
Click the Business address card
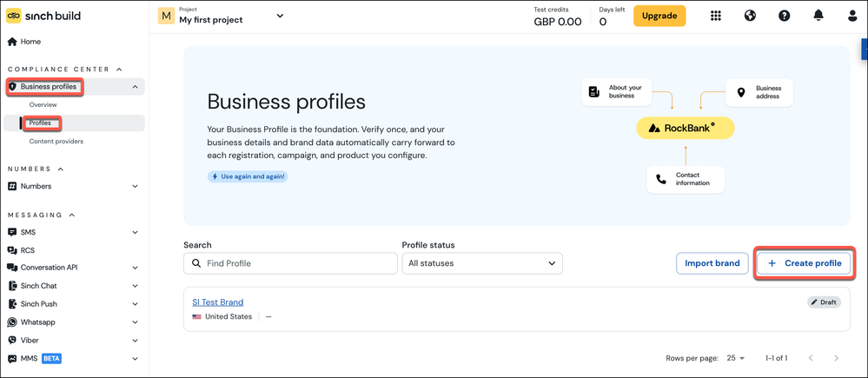coord(759,92)
